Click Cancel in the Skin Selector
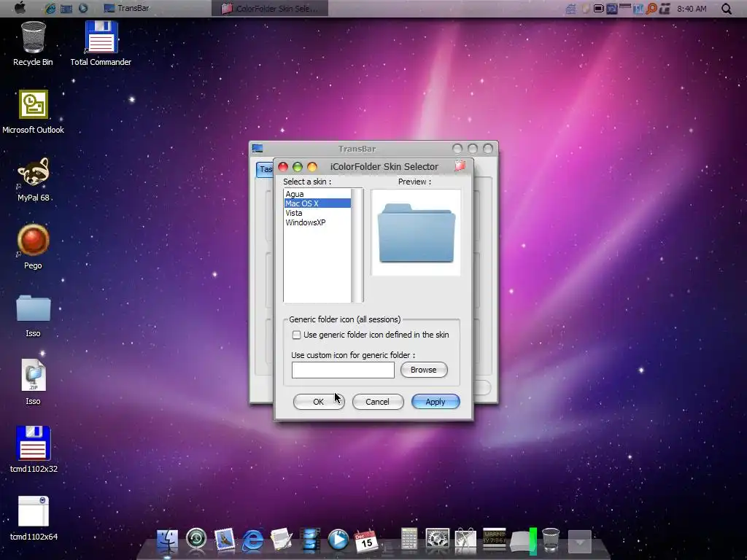The width and height of the screenshot is (747, 560). coord(377,402)
